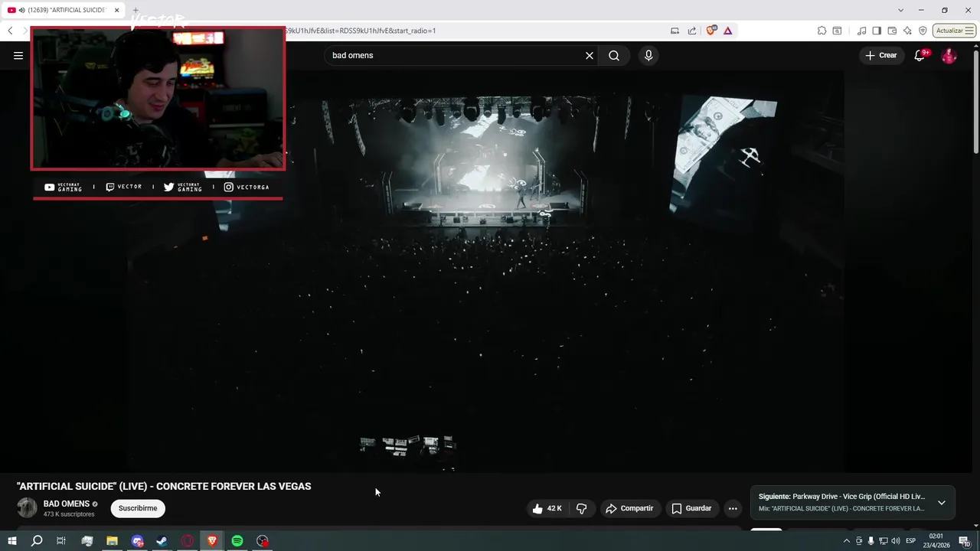Install or cast page icon in address bar

(x=675, y=31)
